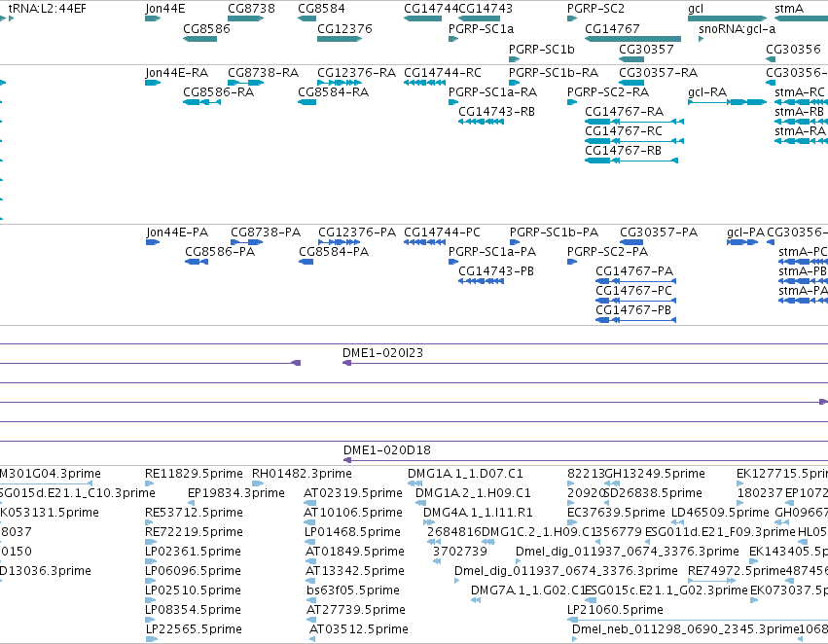The height and width of the screenshot is (644, 828).
Task: Click EST LP08354.5prime
Action: [194, 611]
